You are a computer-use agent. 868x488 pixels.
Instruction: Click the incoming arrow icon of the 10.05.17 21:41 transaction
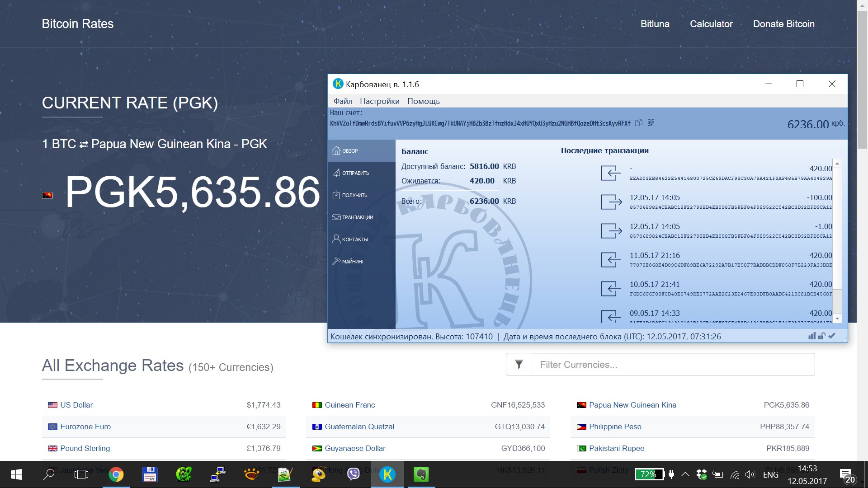pyautogui.click(x=611, y=289)
